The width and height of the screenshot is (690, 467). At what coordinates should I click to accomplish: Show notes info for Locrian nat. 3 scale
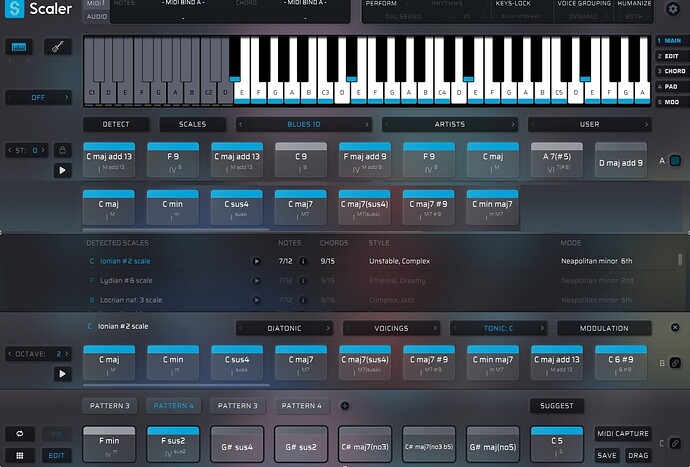(x=303, y=300)
